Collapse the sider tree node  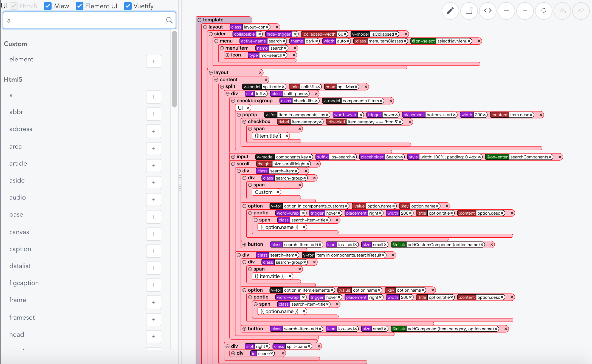coord(211,34)
